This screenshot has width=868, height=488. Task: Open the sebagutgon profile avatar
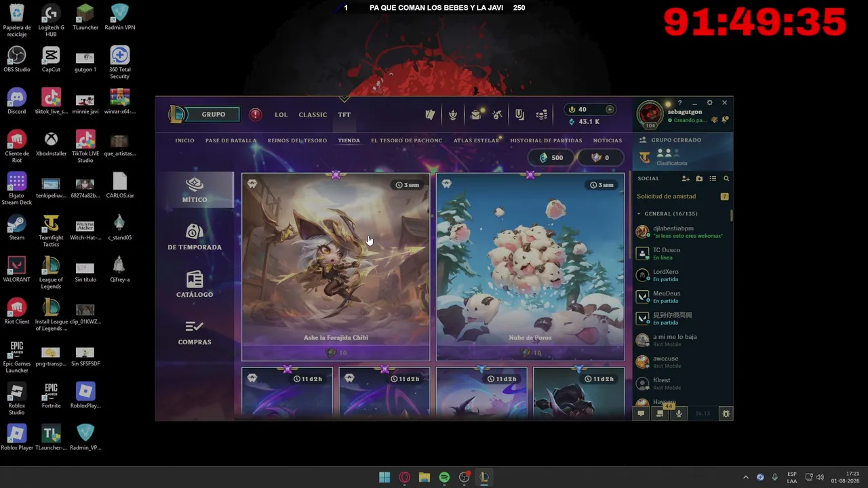click(x=650, y=114)
